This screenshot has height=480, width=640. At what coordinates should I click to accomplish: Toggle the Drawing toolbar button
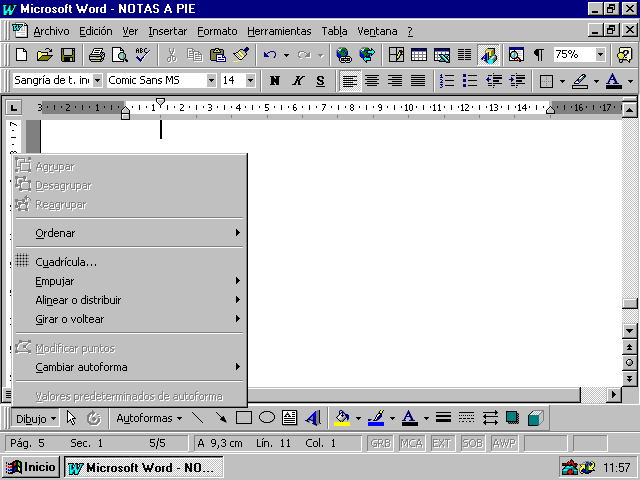click(488, 55)
